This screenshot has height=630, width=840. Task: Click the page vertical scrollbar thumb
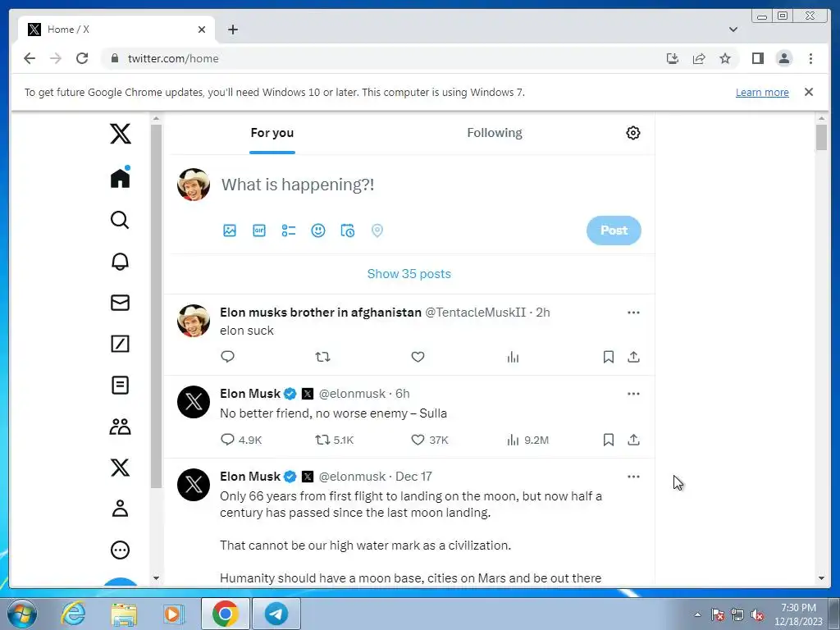pos(821,137)
